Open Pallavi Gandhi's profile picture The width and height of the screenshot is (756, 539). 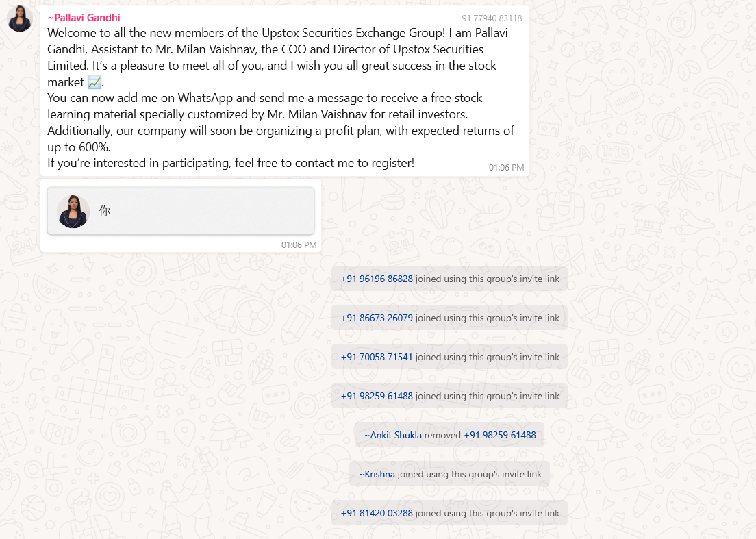click(x=20, y=19)
